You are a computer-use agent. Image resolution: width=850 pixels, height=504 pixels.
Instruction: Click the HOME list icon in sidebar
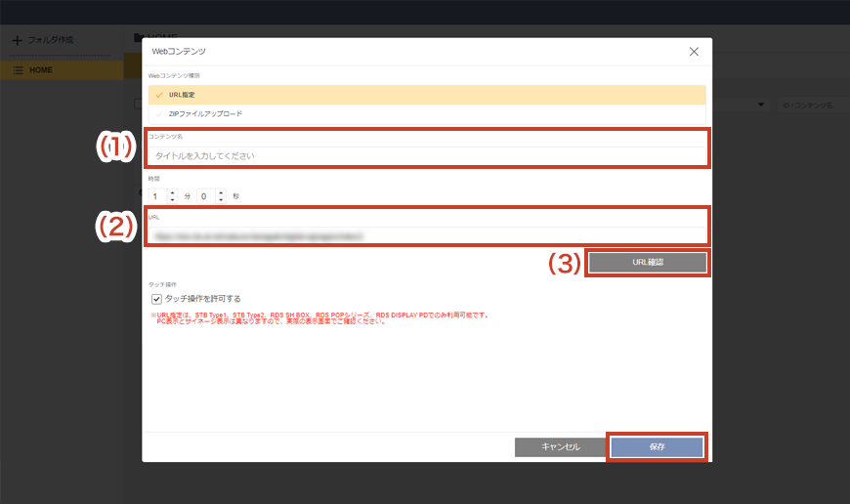pyautogui.click(x=19, y=70)
